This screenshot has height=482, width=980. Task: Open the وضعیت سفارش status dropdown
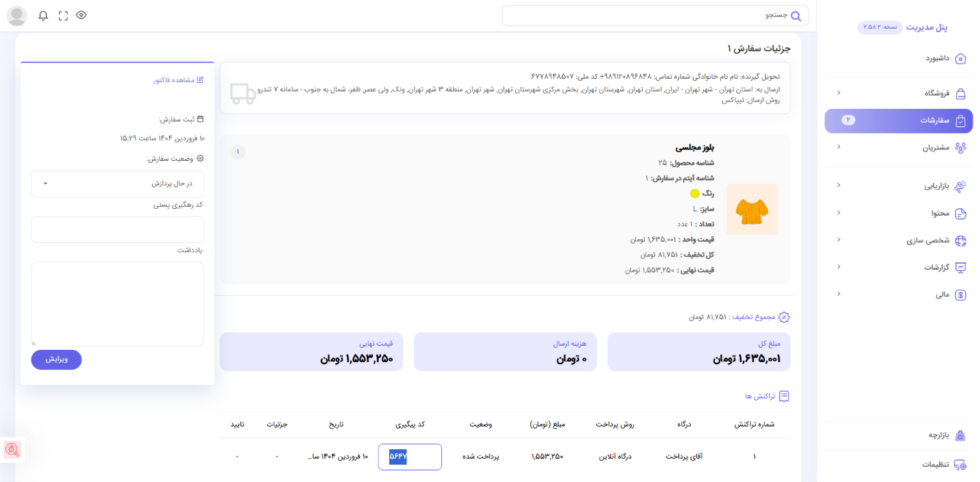click(117, 184)
